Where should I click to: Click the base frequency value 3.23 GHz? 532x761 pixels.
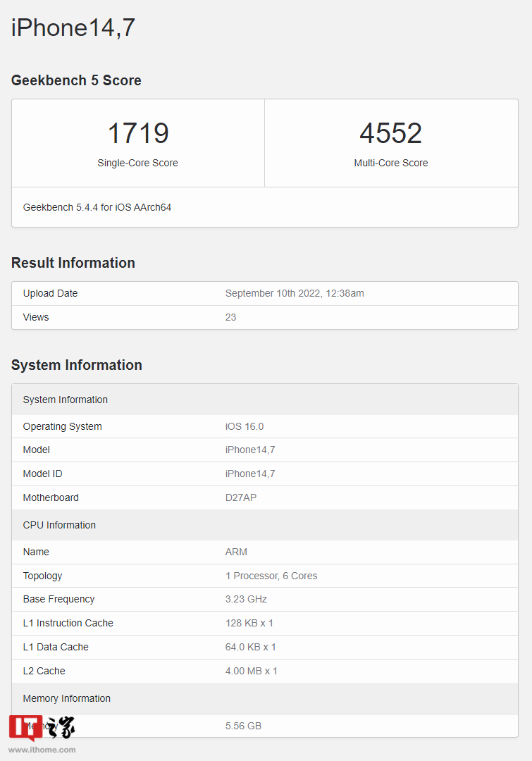pos(246,599)
